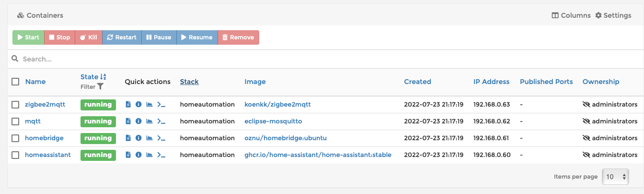This screenshot has width=644, height=194.
Task: Open inspect info icon for homeassistant
Action: pos(138,155)
